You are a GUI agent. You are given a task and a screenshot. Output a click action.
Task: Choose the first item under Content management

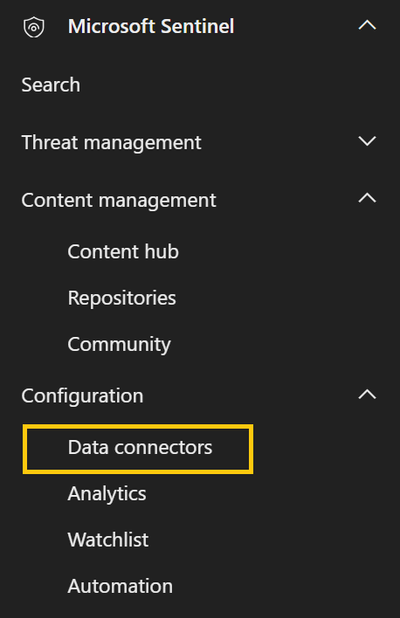[x=123, y=251]
